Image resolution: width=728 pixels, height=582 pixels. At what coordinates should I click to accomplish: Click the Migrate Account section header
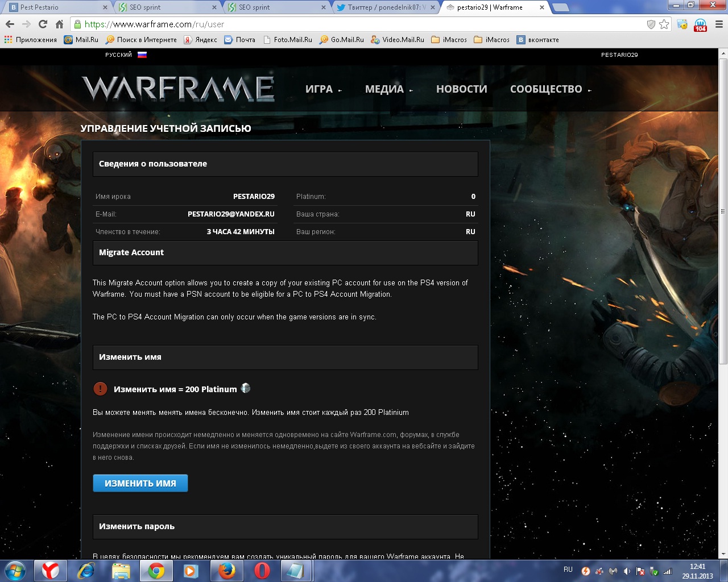point(286,252)
